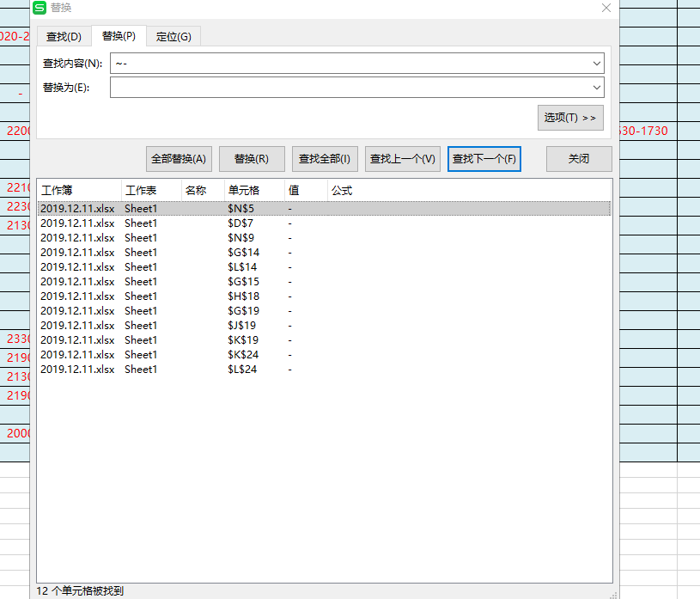This screenshot has width=700, height=599.
Task: Click the 工作表 column header
Action: [152, 191]
